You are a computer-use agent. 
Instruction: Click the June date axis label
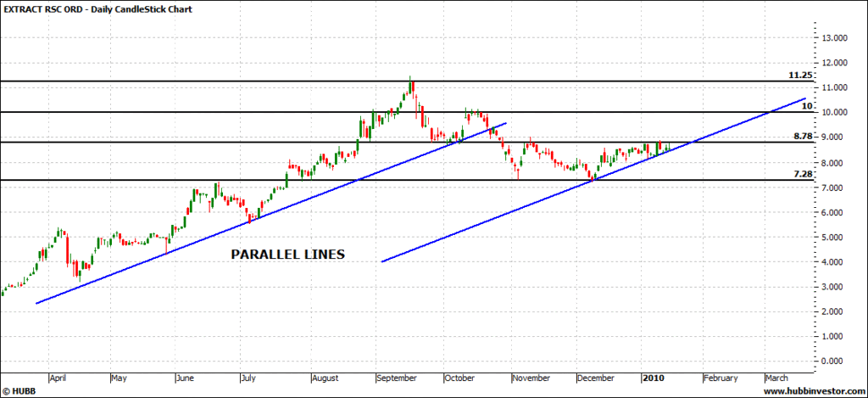coord(185,378)
